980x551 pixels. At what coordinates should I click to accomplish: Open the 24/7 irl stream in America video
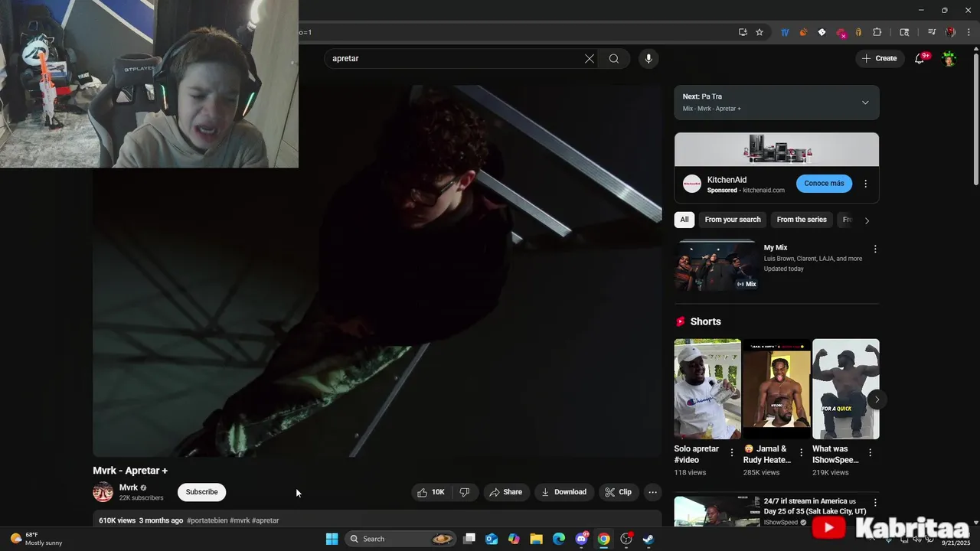coord(815,506)
